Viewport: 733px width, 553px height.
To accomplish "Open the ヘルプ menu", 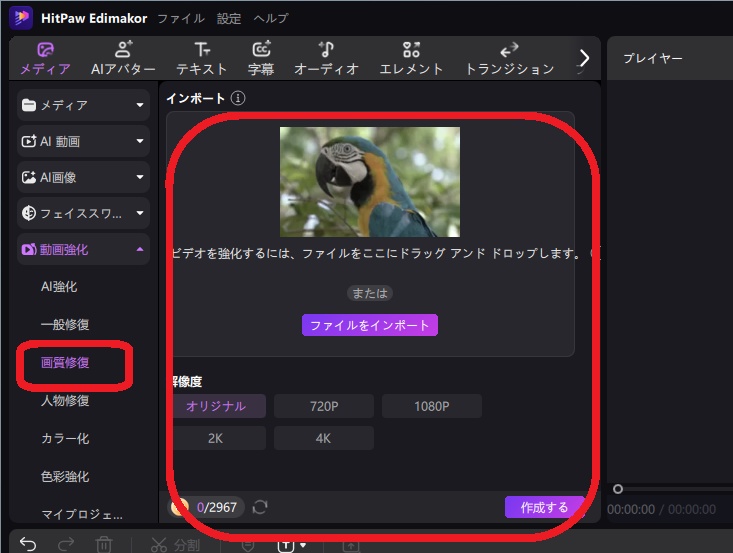I will pos(271,18).
